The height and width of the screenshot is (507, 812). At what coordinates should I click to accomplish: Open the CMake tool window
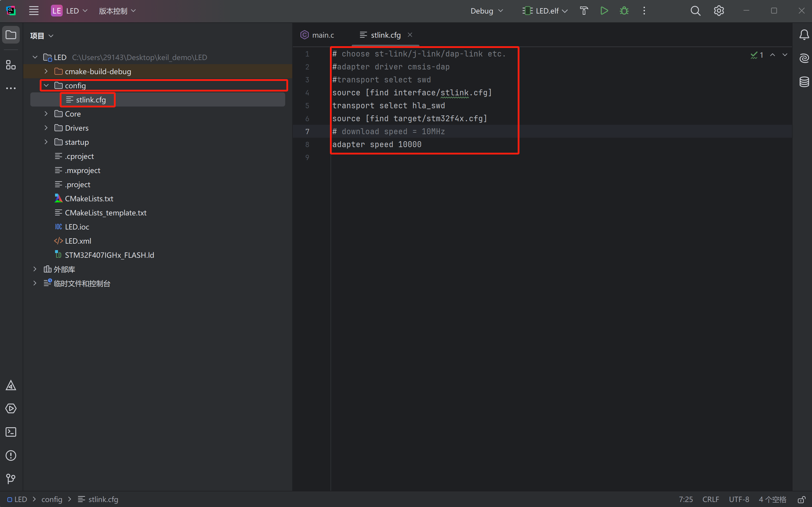[x=11, y=385]
